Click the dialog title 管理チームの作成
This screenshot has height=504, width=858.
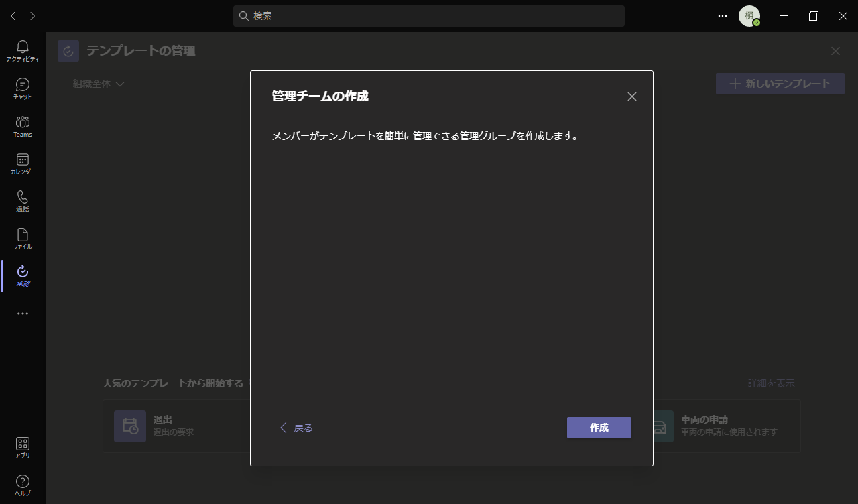(320, 96)
